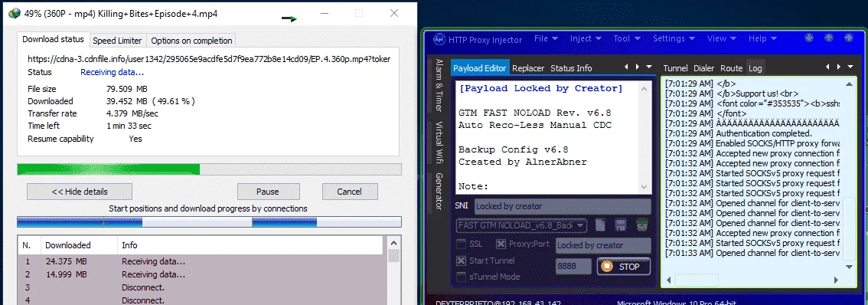Select the Payload Editor tab
The width and height of the screenshot is (868, 305).
tap(479, 68)
